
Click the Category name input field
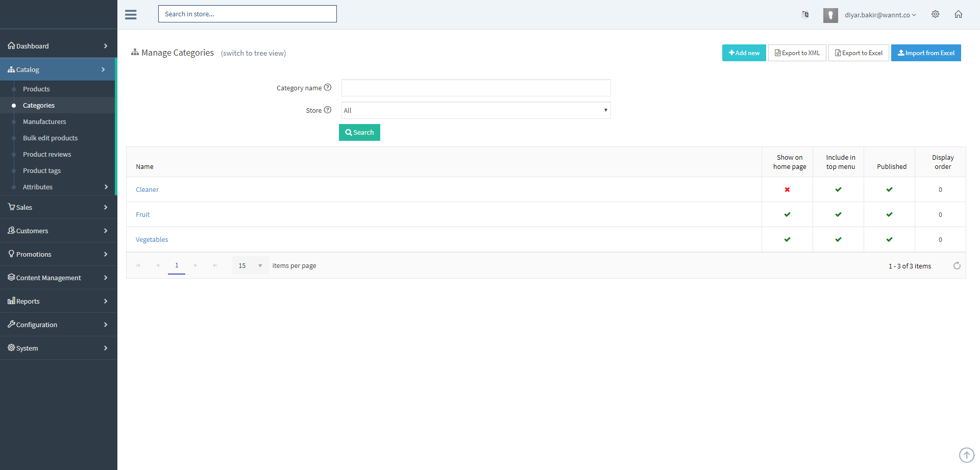[x=476, y=88]
